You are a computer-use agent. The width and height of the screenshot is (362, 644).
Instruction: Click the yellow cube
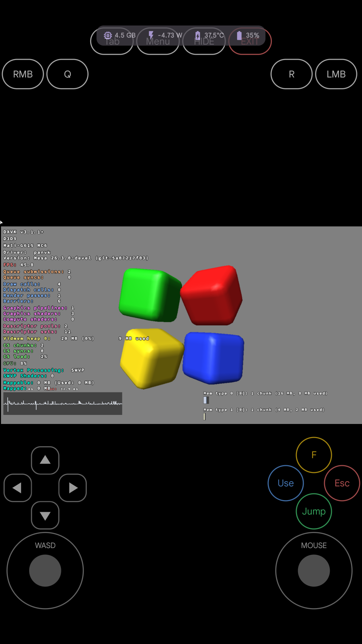coord(152,358)
